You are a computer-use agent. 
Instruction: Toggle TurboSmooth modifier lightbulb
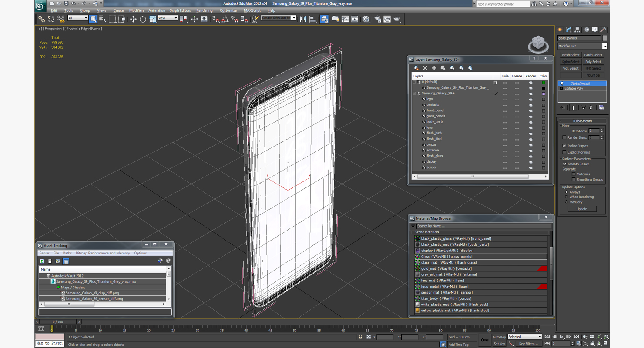click(x=562, y=84)
